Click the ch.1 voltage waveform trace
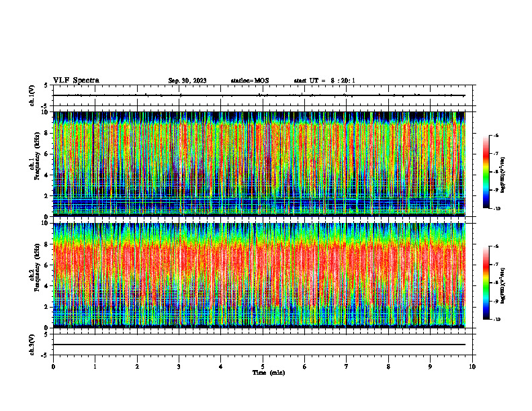532x411 pixels. (x=259, y=95)
